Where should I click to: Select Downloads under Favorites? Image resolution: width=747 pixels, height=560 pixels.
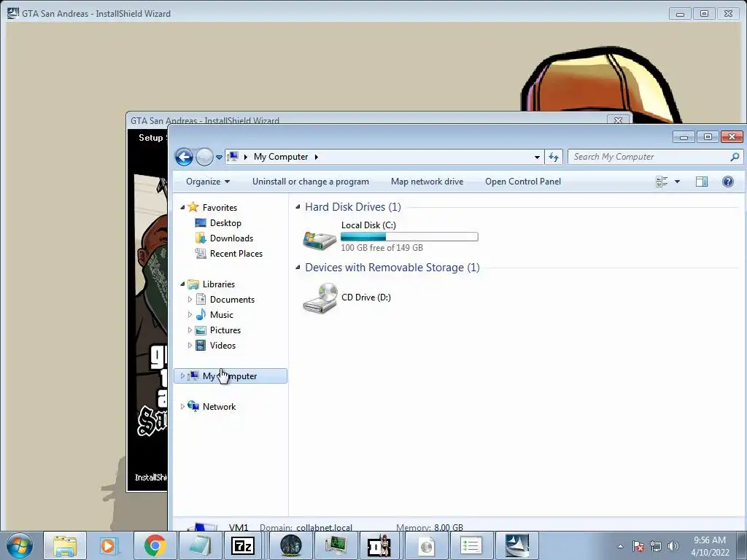click(x=231, y=238)
